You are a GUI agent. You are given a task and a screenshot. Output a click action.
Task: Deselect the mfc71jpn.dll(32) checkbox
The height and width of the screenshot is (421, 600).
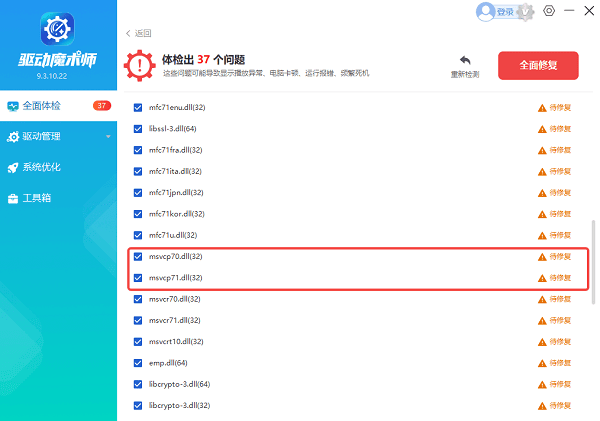click(138, 193)
